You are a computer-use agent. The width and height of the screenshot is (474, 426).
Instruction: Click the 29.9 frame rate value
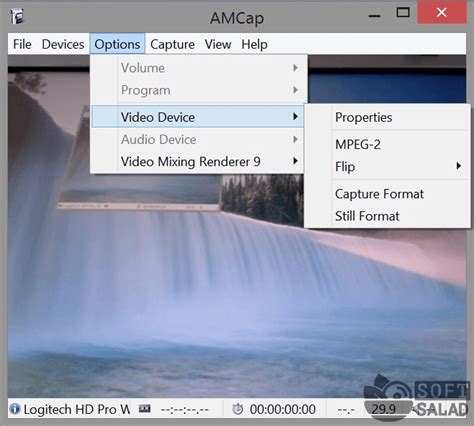tap(383, 409)
